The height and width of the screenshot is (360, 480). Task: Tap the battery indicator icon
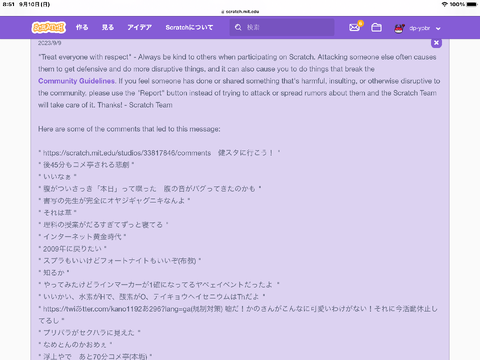point(472,4)
